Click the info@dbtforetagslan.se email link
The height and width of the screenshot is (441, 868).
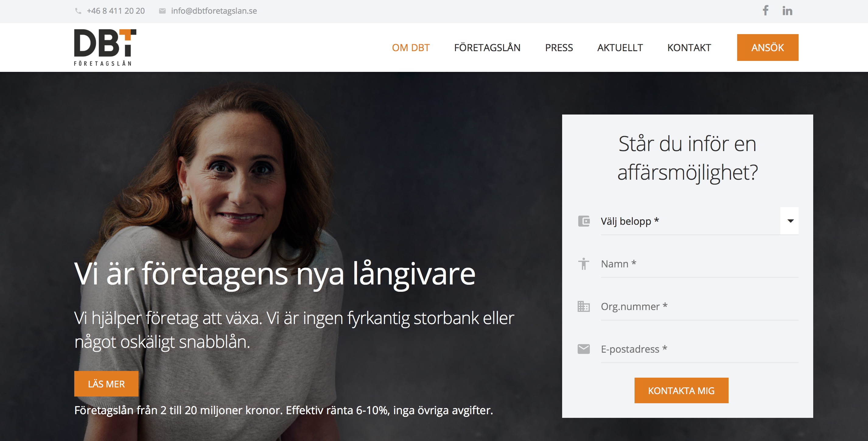(x=214, y=11)
